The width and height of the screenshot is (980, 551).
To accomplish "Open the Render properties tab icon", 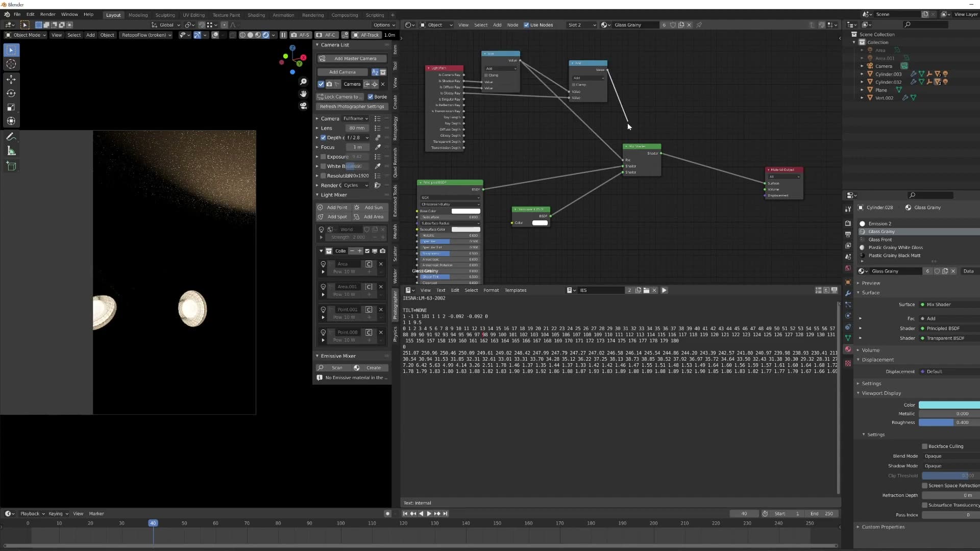I will pos(848,223).
